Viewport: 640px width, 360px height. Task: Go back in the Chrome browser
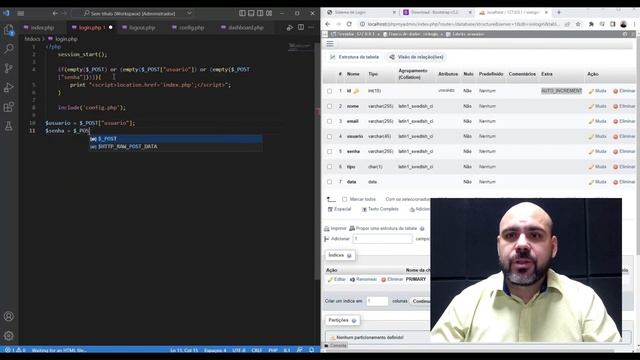pos(328,24)
